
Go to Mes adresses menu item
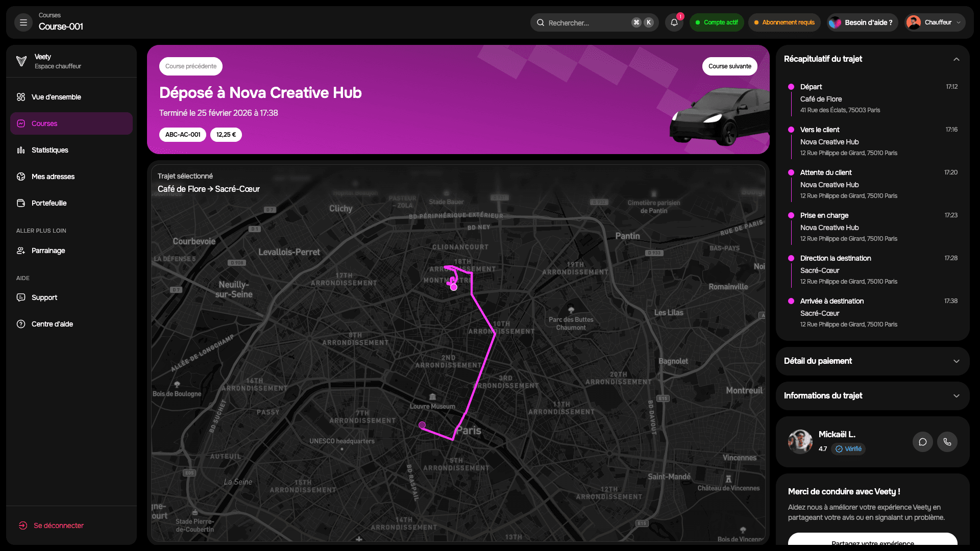coord(53,177)
